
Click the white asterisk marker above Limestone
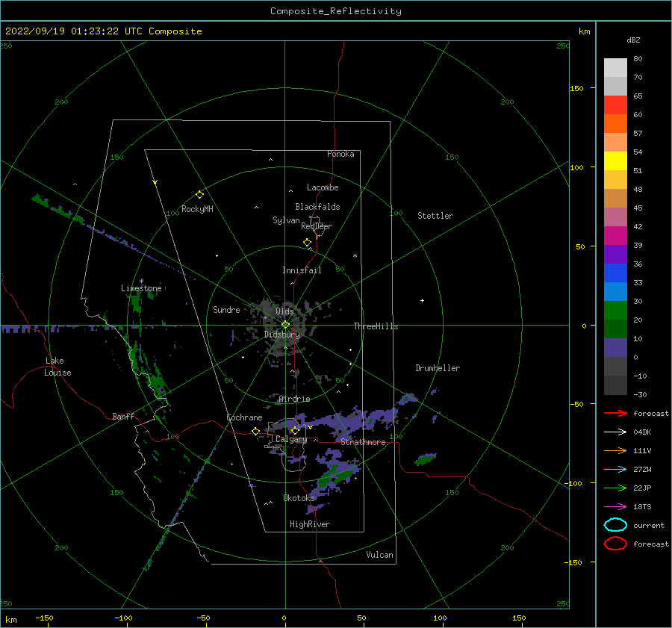click(141, 282)
